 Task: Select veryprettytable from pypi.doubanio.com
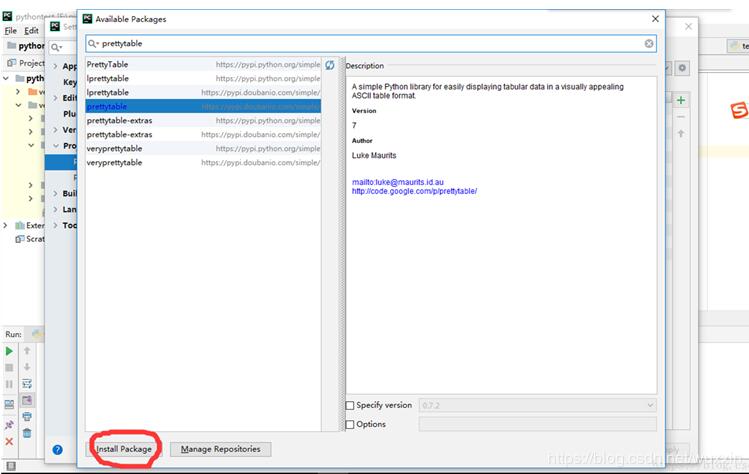tap(203, 162)
